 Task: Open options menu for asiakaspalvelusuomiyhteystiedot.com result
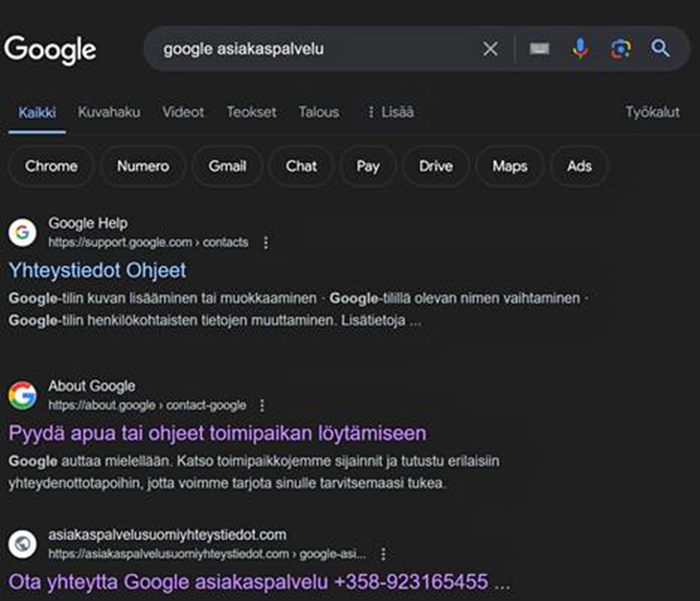tap(383, 554)
